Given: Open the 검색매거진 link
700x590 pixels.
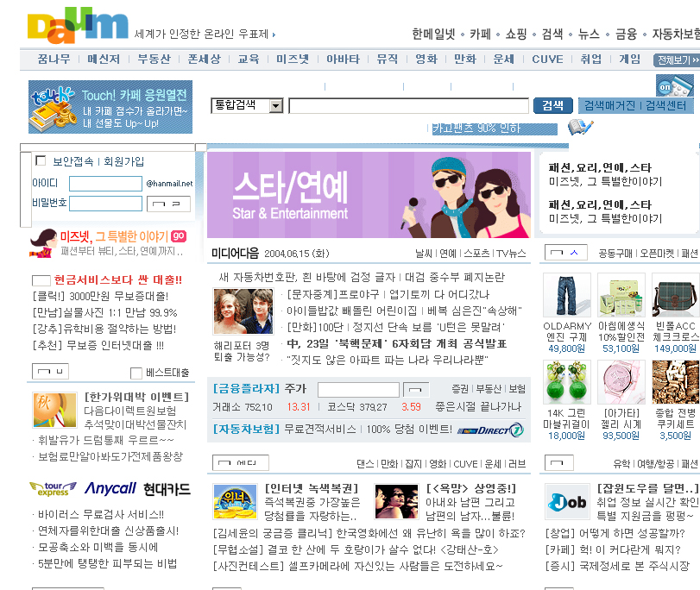Looking at the screenshot, I should [609, 105].
